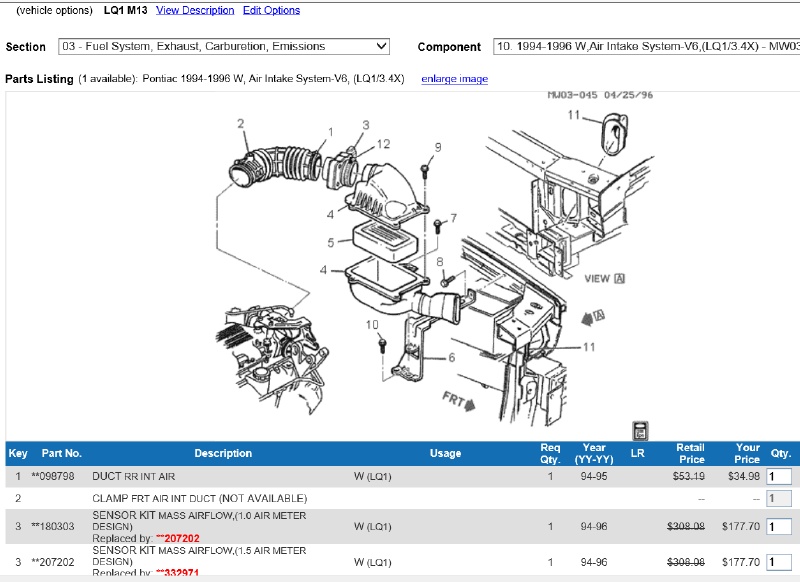Viewport: 800px width, 582px height.
Task: Click the calculator icon above the LR column
Action: tap(641, 431)
